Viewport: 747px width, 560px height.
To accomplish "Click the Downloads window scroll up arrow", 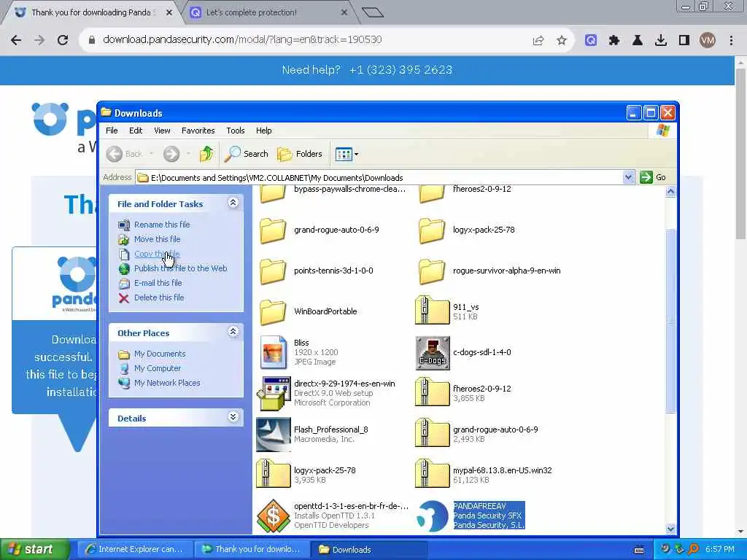I will pos(671,192).
